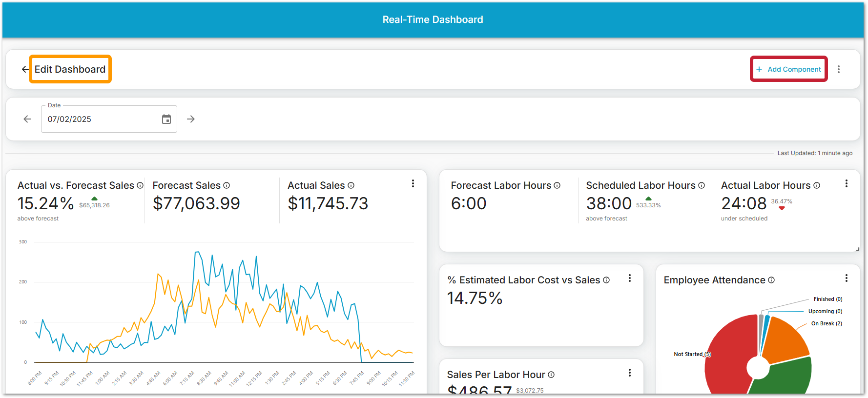Screen dimensions: 868x398
Task: Advance to next date with right arrow
Action: click(x=191, y=119)
